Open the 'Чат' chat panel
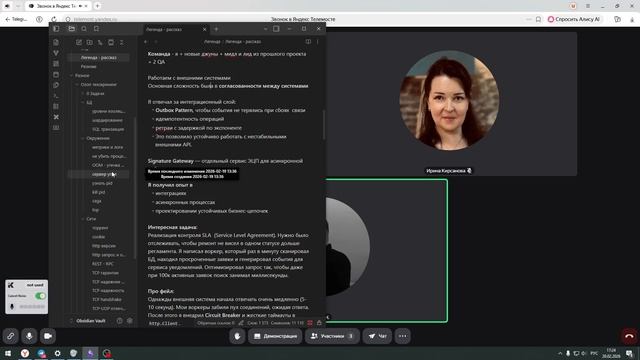Image resolution: width=640 pixels, height=360 pixels. coord(377,336)
